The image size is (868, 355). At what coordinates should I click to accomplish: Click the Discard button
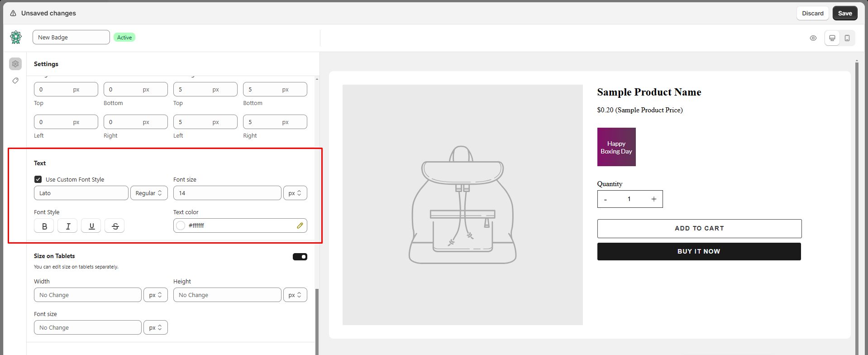tap(812, 13)
